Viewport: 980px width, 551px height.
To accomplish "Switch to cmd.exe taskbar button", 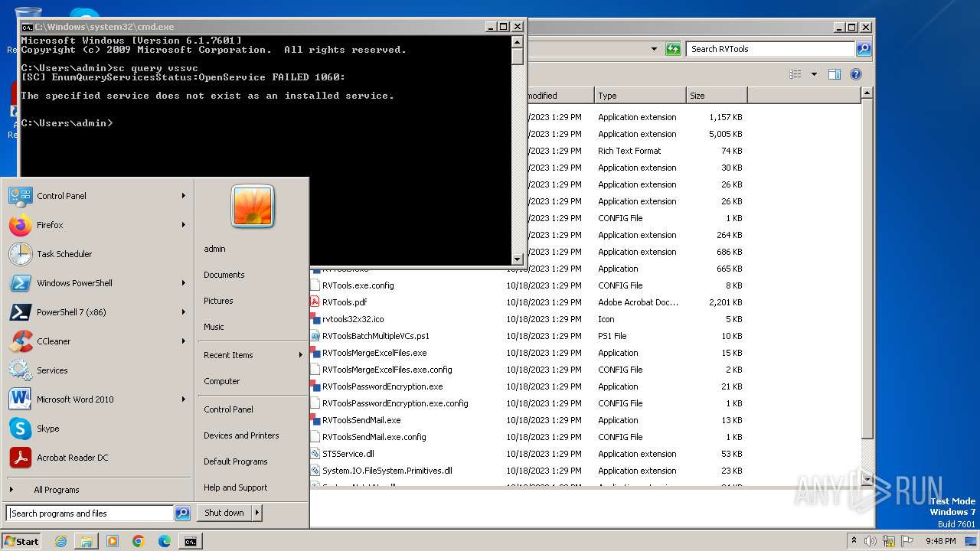I will [x=191, y=541].
